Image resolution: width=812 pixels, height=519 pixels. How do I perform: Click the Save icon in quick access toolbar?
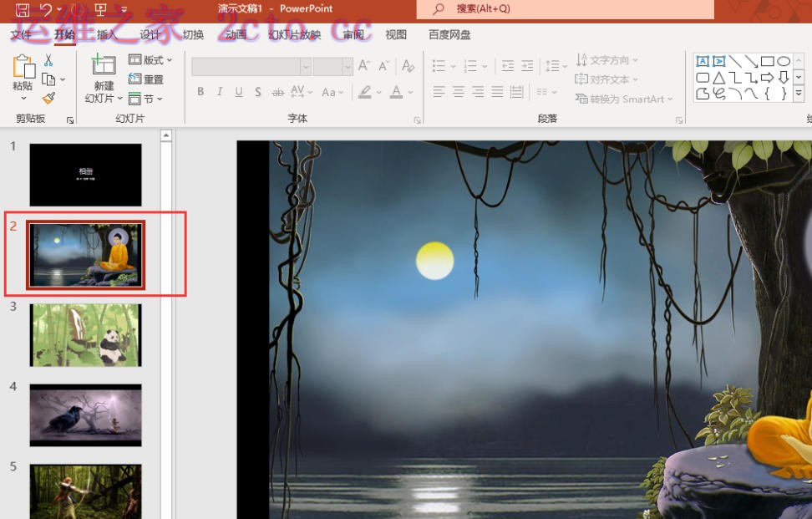[23, 9]
